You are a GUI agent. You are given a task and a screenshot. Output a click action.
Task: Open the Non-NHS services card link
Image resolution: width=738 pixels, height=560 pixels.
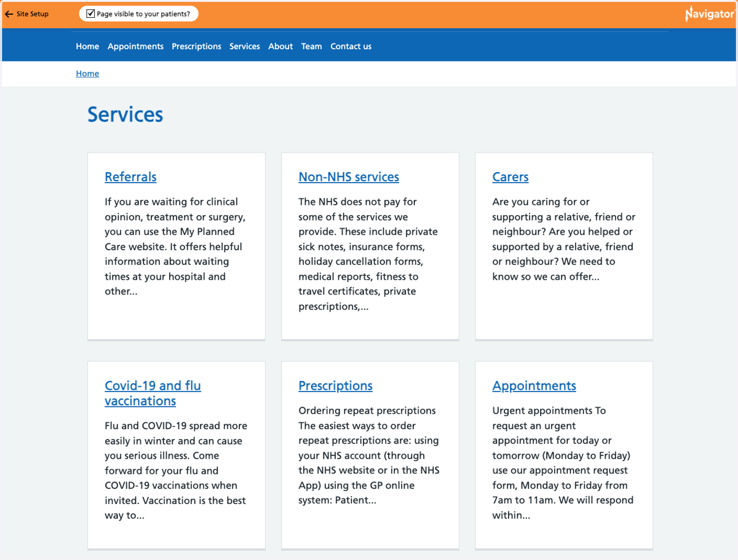[x=349, y=176]
